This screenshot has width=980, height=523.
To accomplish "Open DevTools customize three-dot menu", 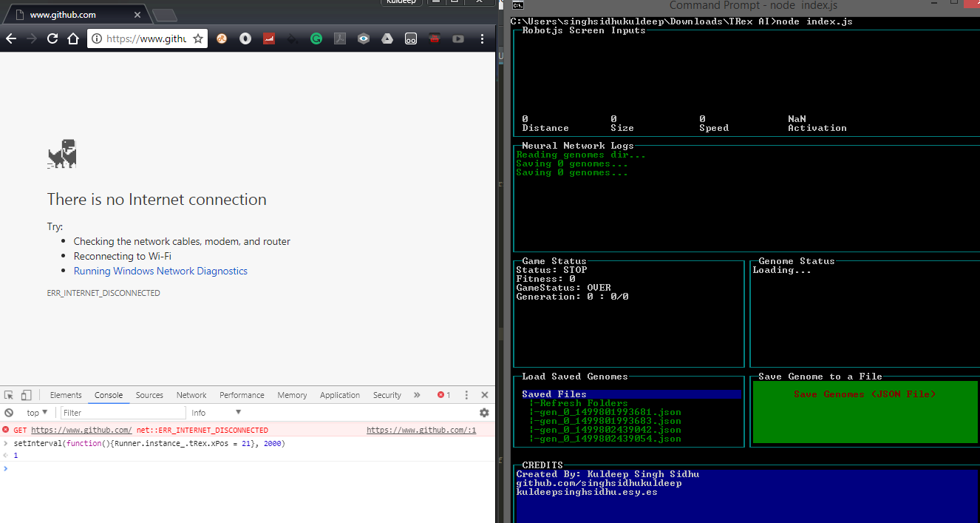I will point(466,395).
